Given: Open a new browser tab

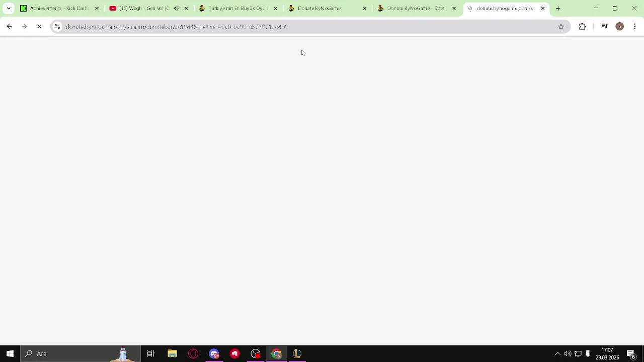Looking at the screenshot, I should (558, 8).
